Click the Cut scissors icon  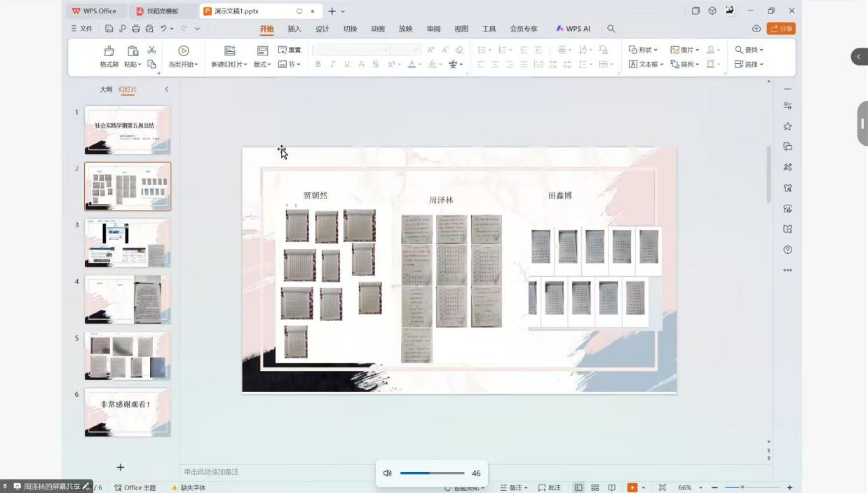pos(151,50)
